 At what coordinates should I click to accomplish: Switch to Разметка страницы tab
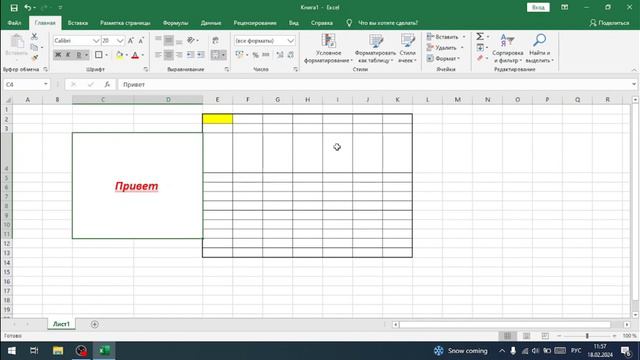coord(125,23)
